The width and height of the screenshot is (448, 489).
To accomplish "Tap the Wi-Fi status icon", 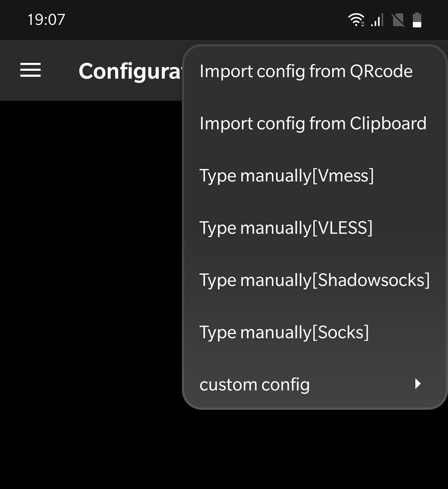I will (x=356, y=20).
